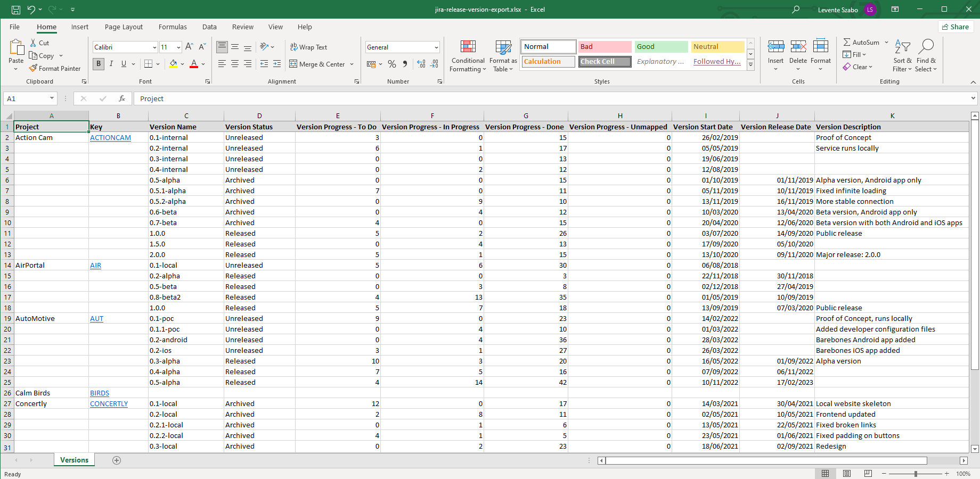
Task: Switch to Page Layout view in status bar
Action: 847,474
